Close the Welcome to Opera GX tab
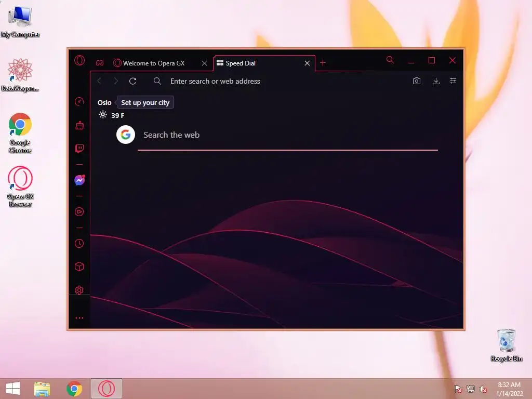Screen dimensions: 532x399 coord(204,63)
